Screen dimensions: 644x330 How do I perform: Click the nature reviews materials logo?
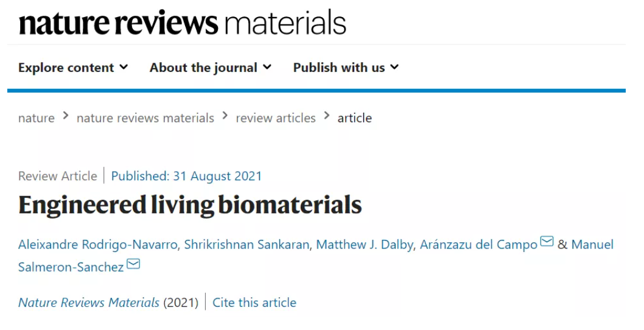point(183,23)
